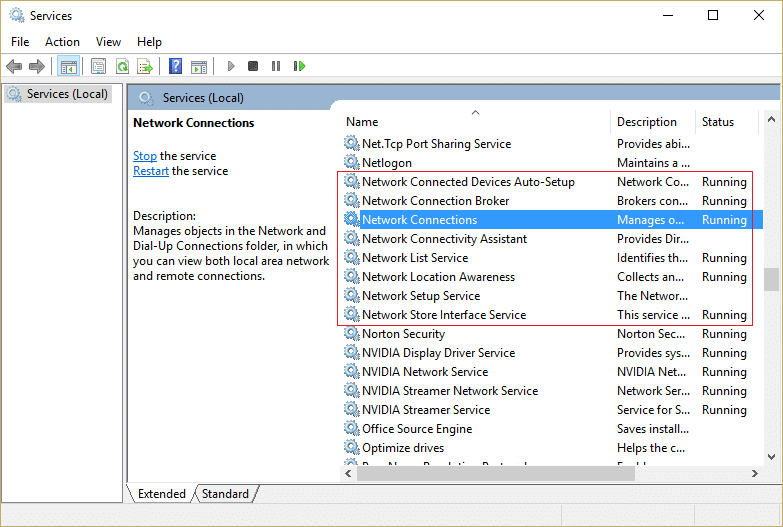Click the Restart Service toolbar icon
Image resolution: width=783 pixels, height=527 pixels.
coord(299,67)
